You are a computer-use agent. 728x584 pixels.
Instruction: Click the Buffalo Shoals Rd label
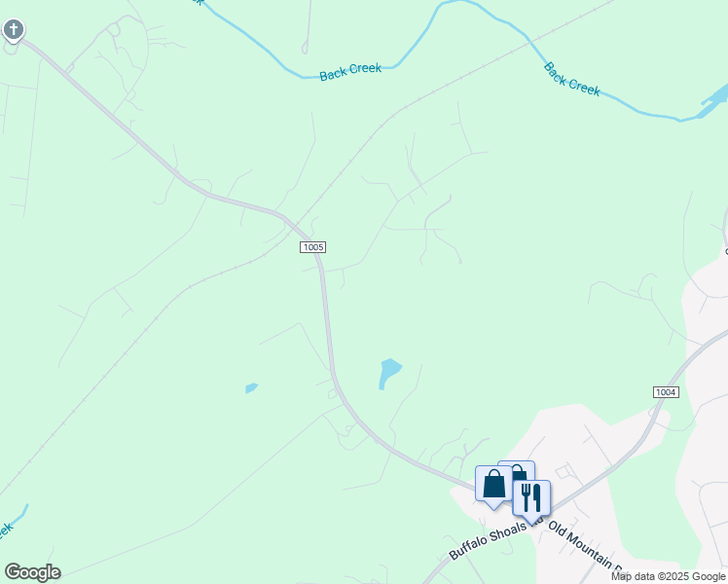click(495, 540)
